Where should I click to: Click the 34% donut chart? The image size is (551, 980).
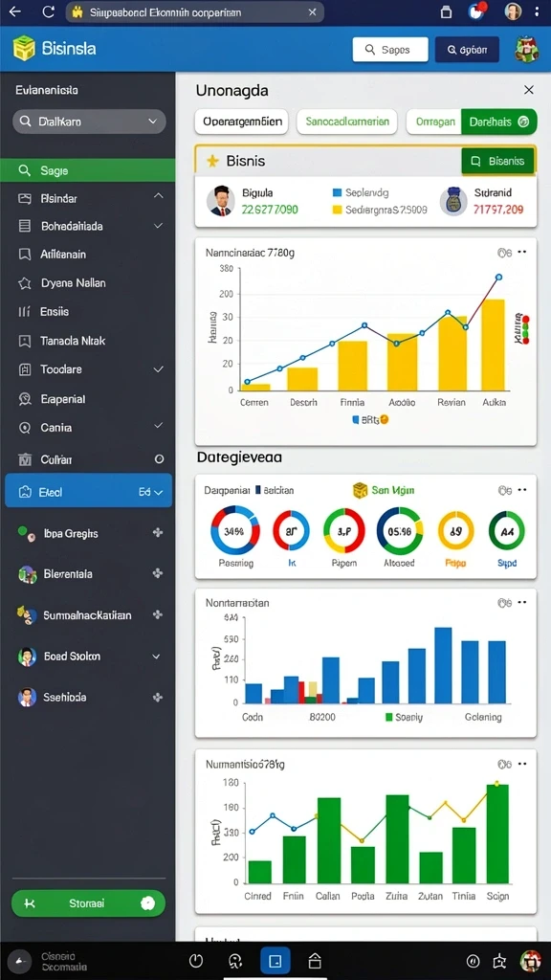coord(233,532)
